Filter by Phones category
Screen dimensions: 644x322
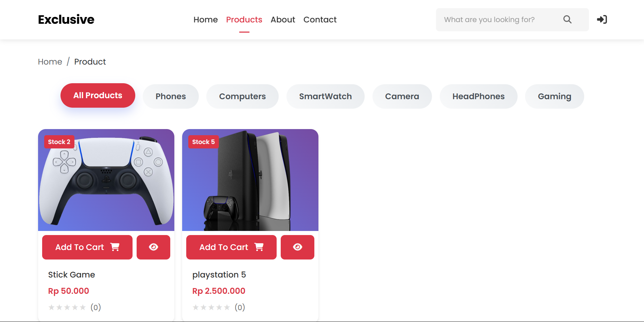point(171,96)
